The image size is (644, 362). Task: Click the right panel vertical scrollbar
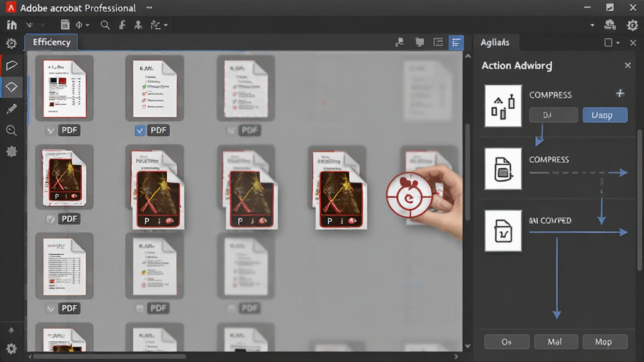[x=640, y=200]
